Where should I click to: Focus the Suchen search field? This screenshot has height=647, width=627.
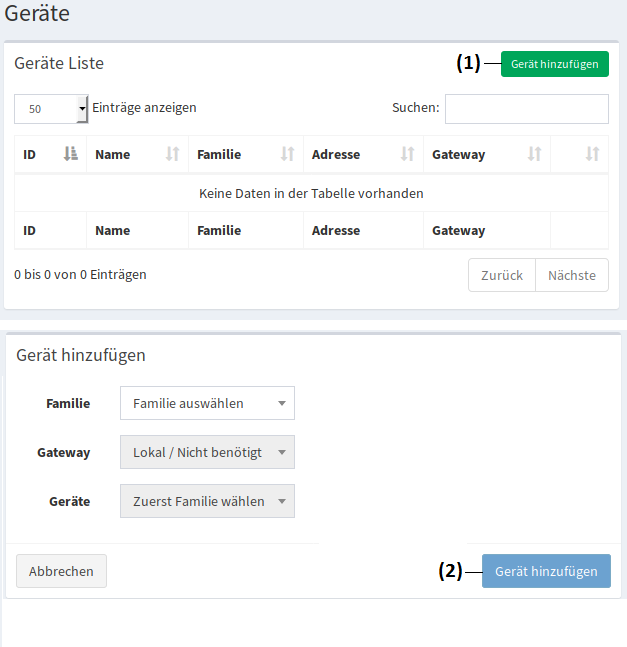point(526,108)
